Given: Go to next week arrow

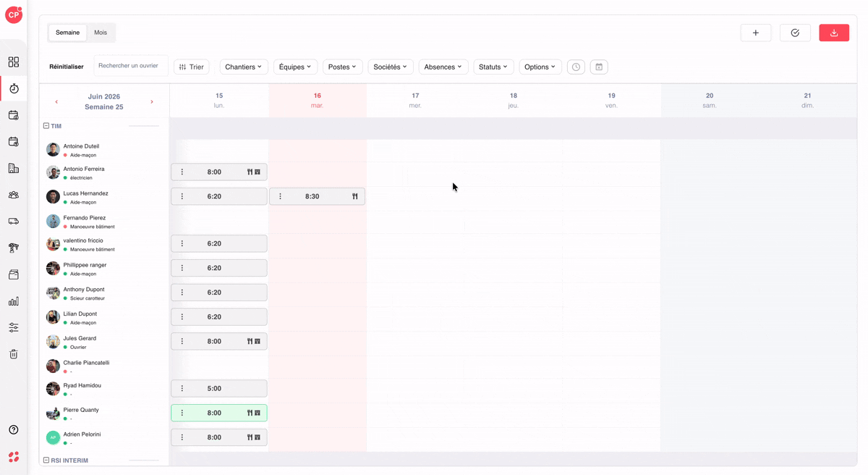Looking at the screenshot, I should click(x=152, y=102).
